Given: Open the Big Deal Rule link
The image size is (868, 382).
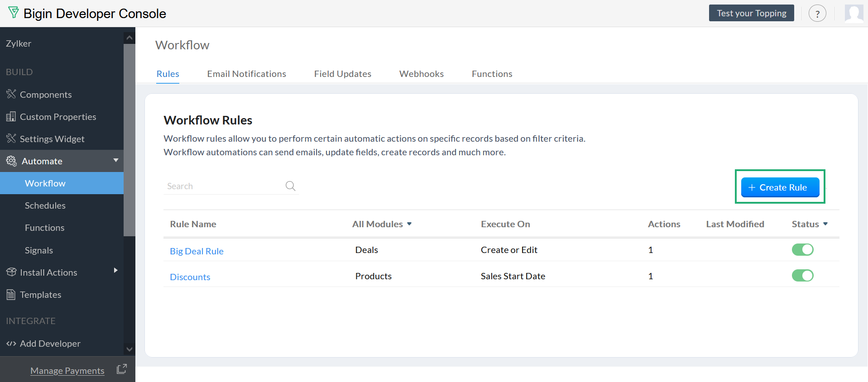Looking at the screenshot, I should point(197,251).
